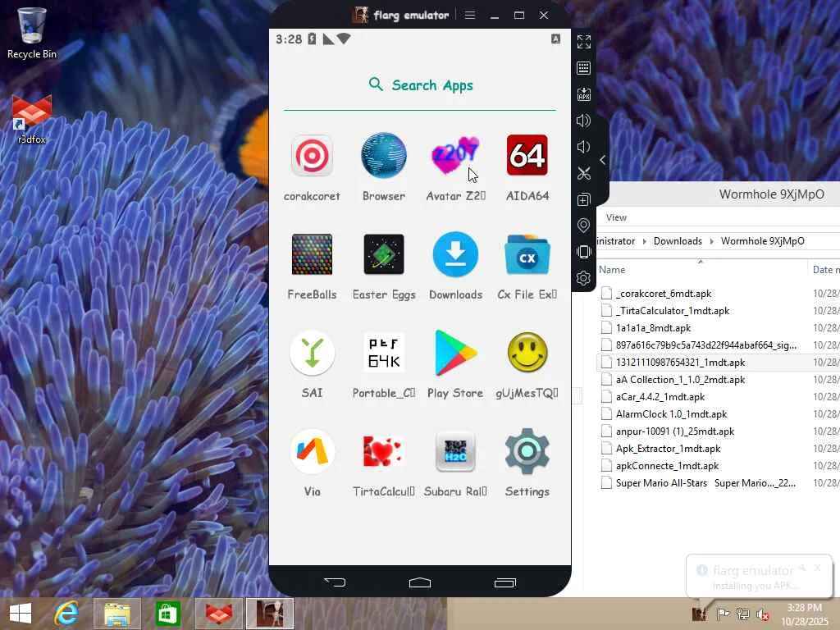Open the Downloads app
The height and width of the screenshot is (630, 840).
(455, 254)
